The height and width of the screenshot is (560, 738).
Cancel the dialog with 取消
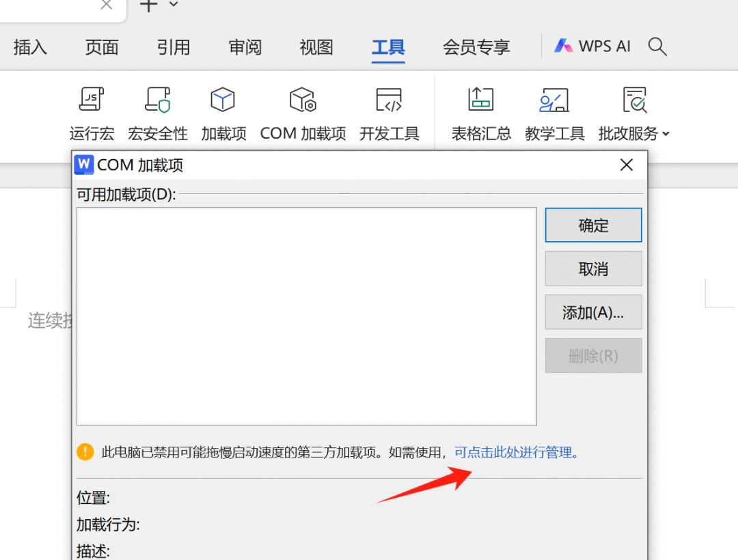(x=593, y=268)
